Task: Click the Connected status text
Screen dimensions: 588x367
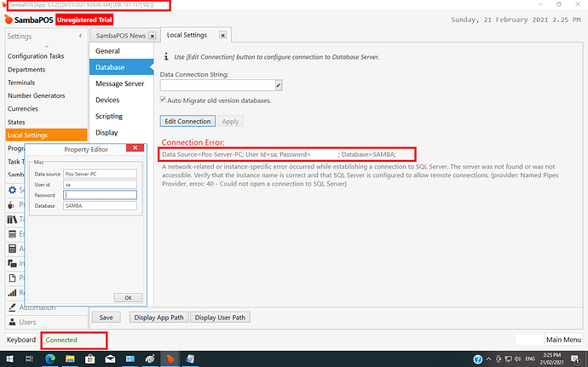Action: click(x=61, y=340)
